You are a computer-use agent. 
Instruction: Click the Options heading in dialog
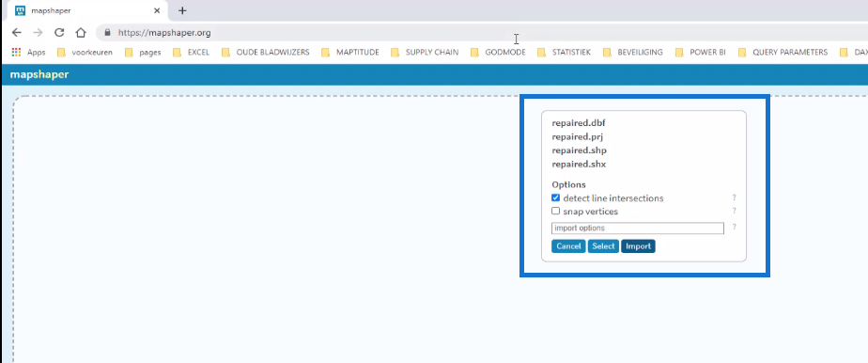pos(568,184)
